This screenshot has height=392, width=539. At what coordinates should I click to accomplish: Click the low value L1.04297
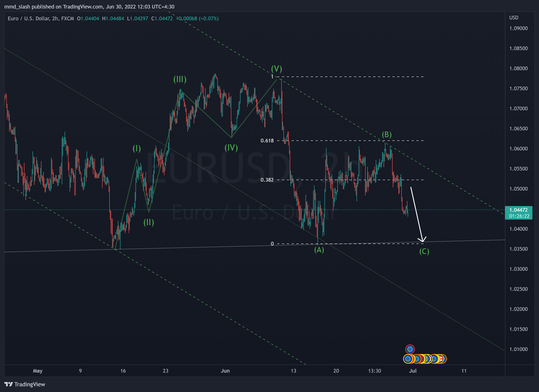[x=138, y=19]
